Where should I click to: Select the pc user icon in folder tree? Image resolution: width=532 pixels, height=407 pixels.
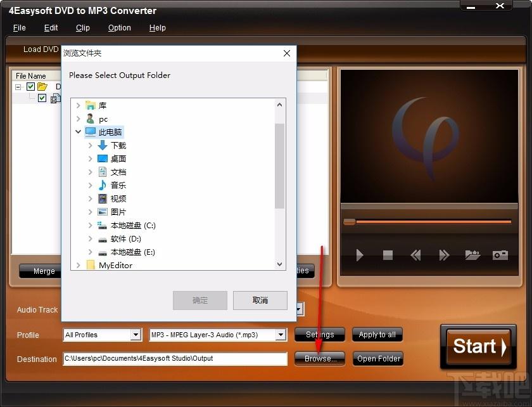[x=90, y=119]
